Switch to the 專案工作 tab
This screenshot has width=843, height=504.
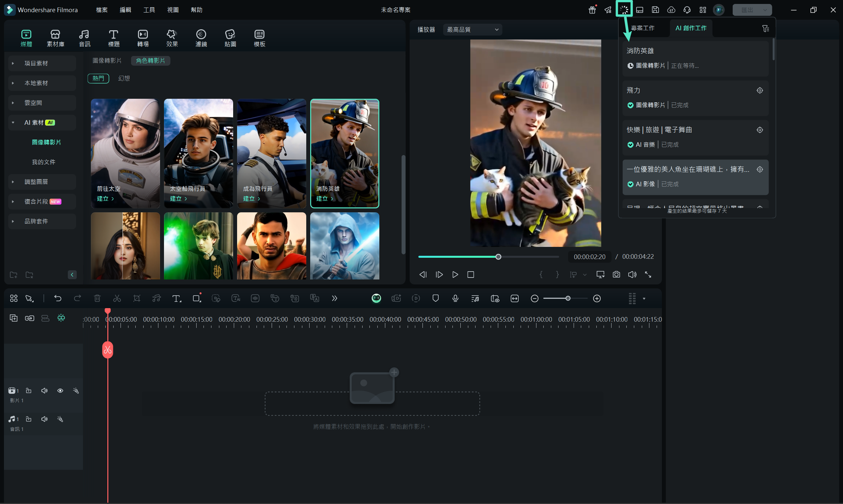[642, 28]
